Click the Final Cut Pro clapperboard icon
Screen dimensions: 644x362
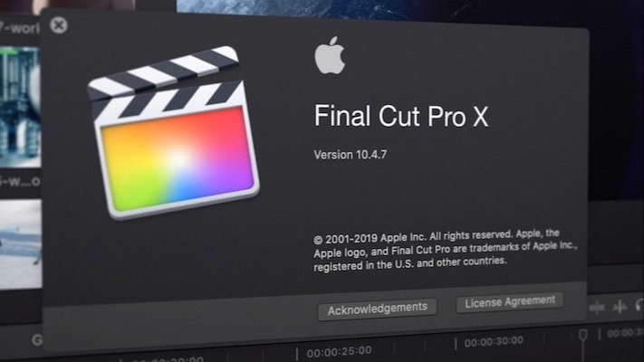pyautogui.click(x=173, y=132)
